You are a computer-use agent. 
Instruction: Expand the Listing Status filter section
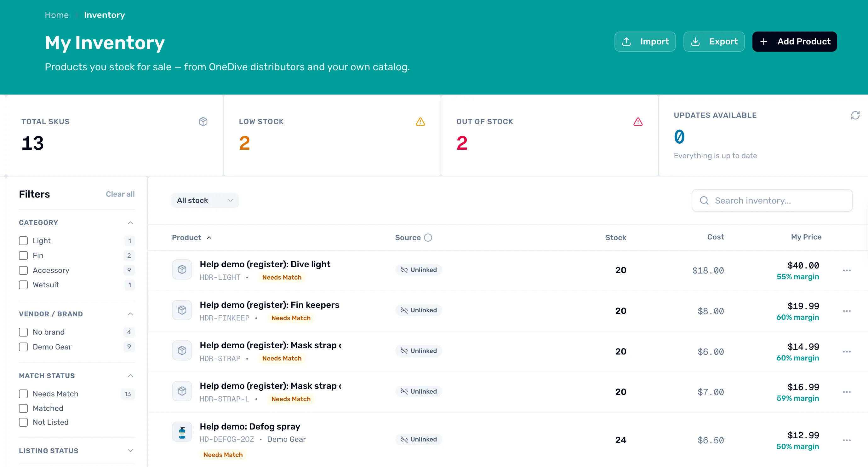click(130, 451)
